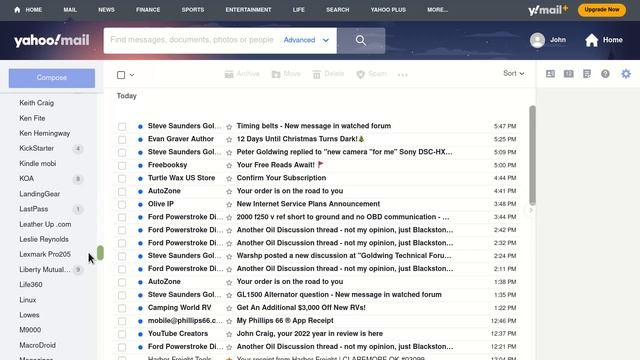The image size is (640, 360).
Task: Star the My Phillips 66 App Receipt message
Action: point(229,321)
